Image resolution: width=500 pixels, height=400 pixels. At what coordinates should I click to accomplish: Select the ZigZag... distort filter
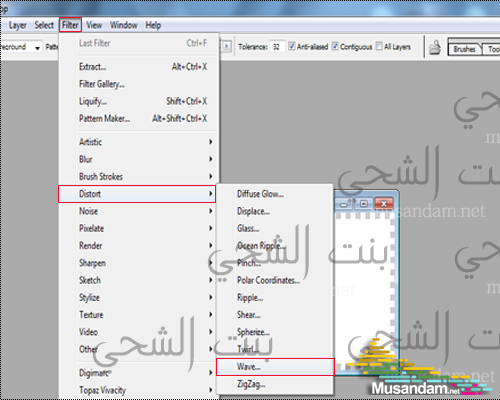point(251,384)
